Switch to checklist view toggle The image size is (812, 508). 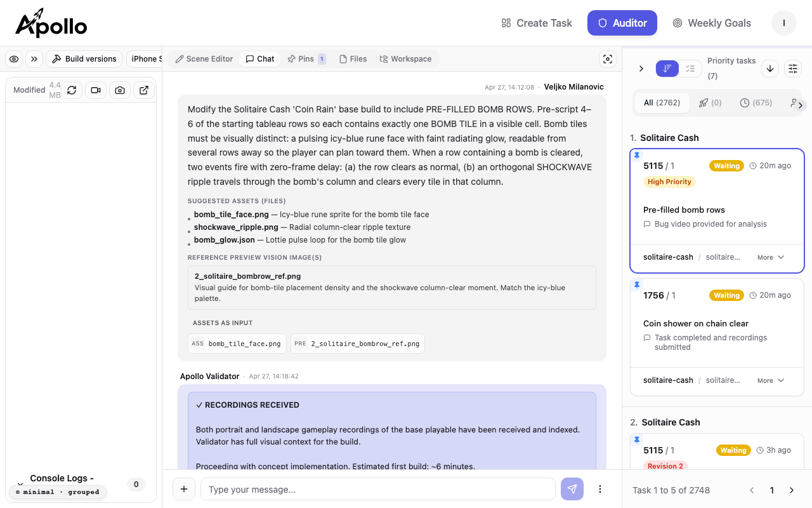(x=690, y=69)
